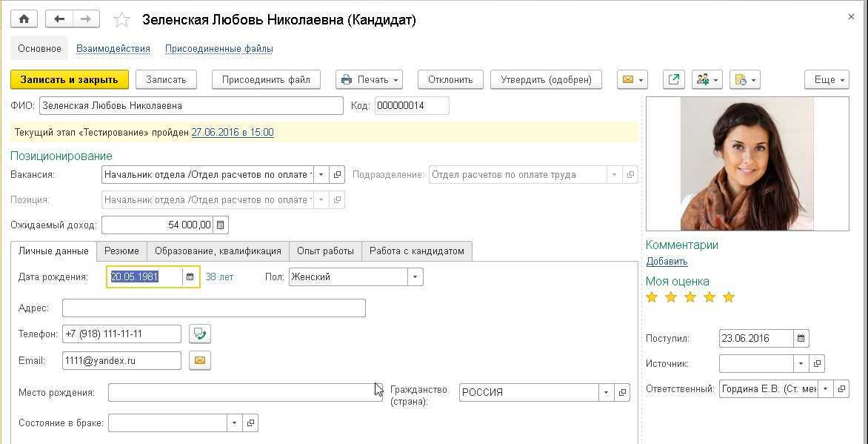Switch to the Резюме tab

pos(121,251)
